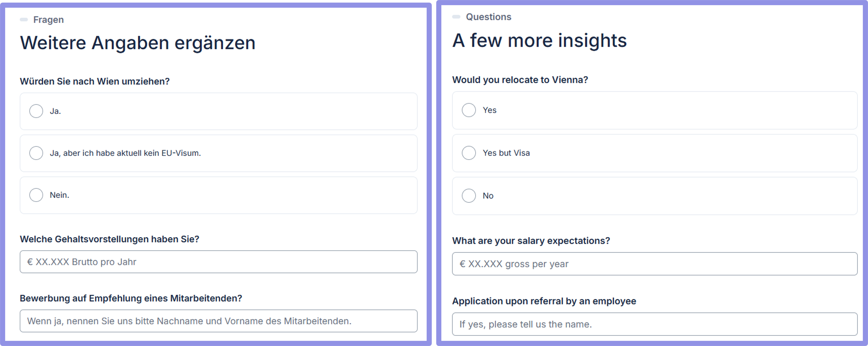Click the "Questions" section label

tap(488, 17)
